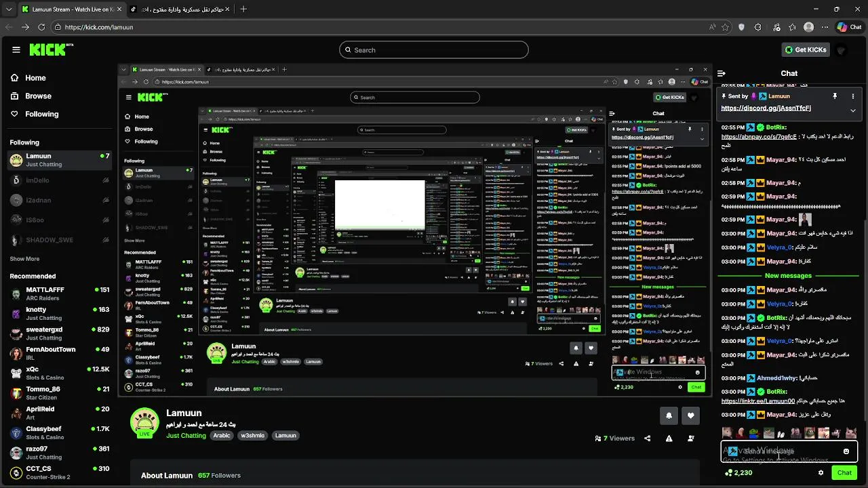Open the pinned Discord invite link
Image resolution: width=868 pixels, height=488 pixels.
766,108
